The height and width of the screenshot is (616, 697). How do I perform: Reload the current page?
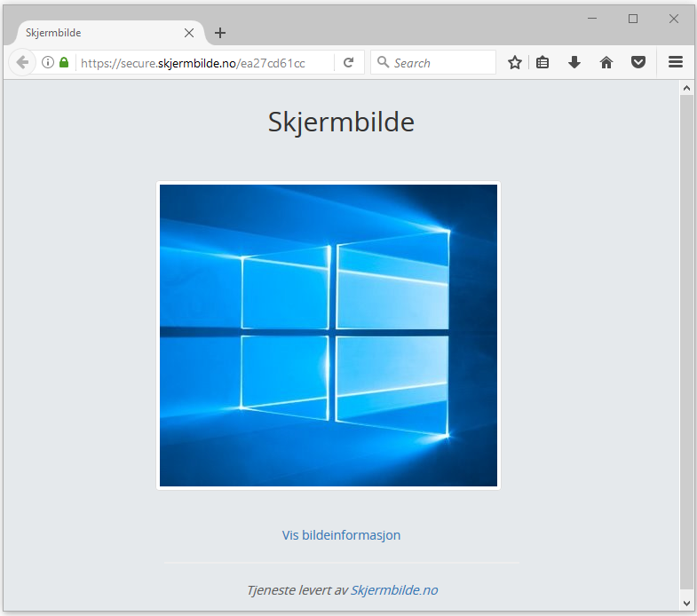pos(349,63)
